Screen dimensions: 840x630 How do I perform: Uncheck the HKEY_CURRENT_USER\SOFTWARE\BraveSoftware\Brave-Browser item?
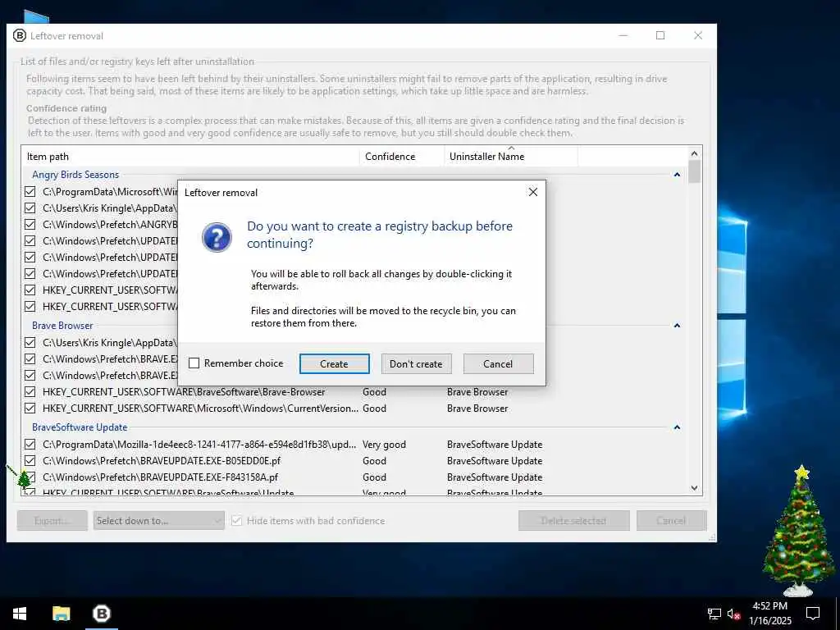tap(30, 392)
